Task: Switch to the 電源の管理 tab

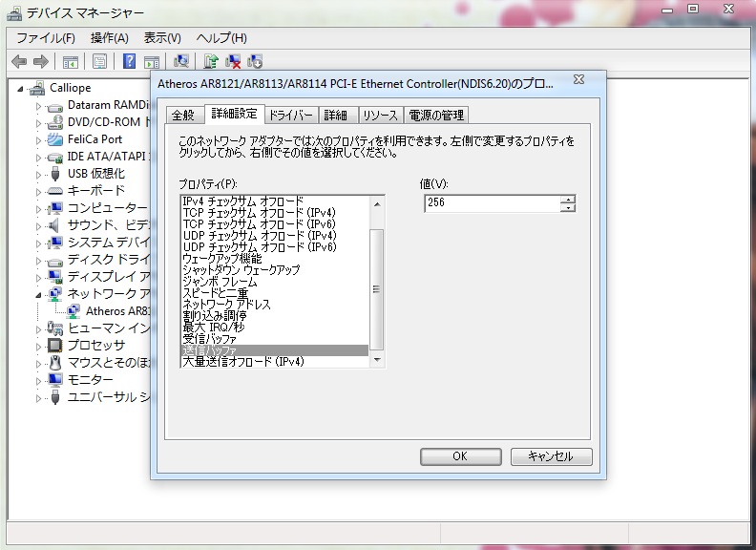Action: coord(436,116)
